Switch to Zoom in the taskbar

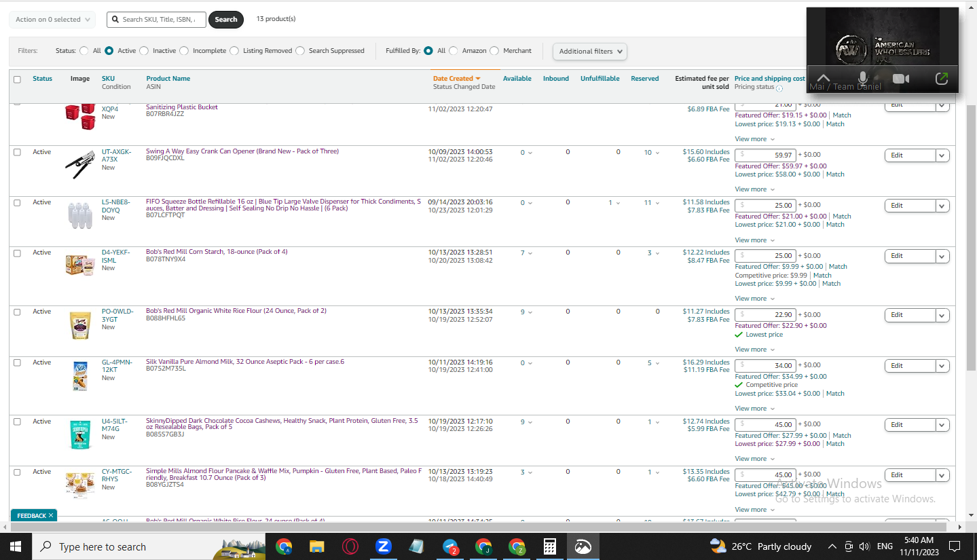click(384, 546)
